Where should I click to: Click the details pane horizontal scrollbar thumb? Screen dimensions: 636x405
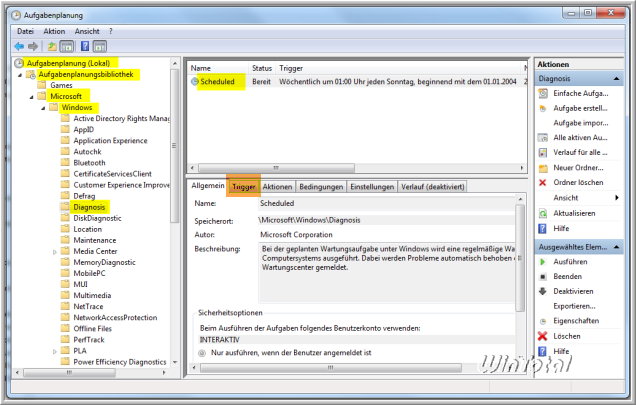click(x=331, y=368)
